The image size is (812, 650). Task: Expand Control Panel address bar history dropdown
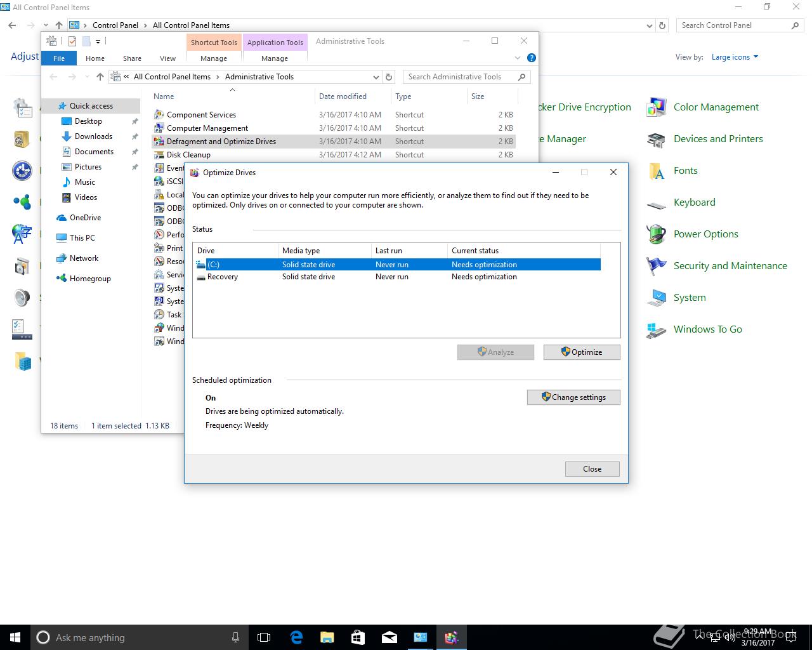(x=649, y=25)
